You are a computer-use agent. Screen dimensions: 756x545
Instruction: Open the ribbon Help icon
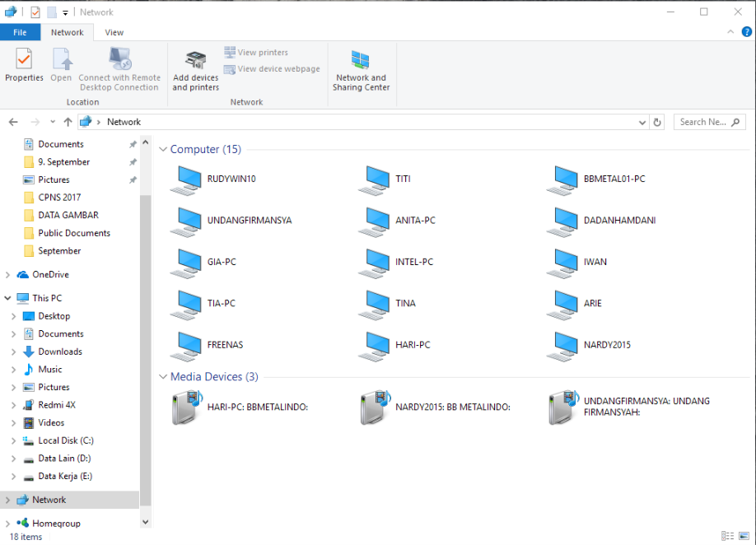pos(746,32)
